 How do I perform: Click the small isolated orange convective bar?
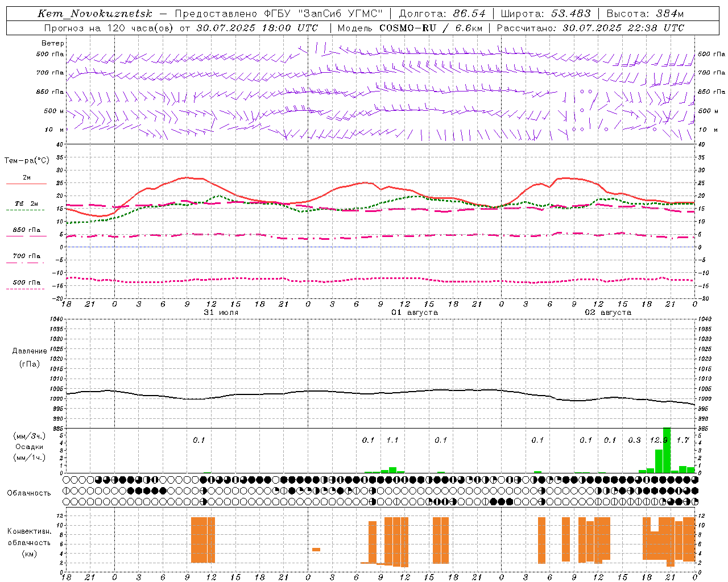pos(316,550)
